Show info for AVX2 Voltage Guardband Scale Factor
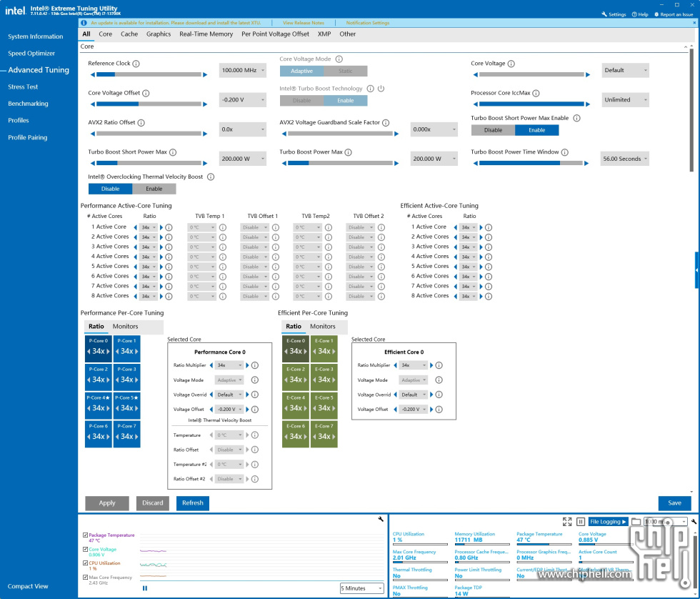Image resolution: width=700 pixels, height=599 pixels. click(x=386, y=122)
